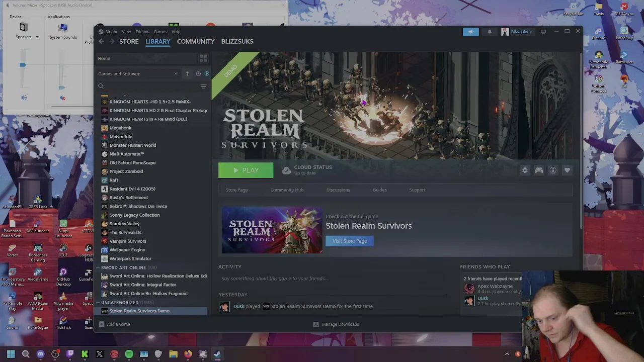Open the library advanced filter options icon

coord(203,86)
